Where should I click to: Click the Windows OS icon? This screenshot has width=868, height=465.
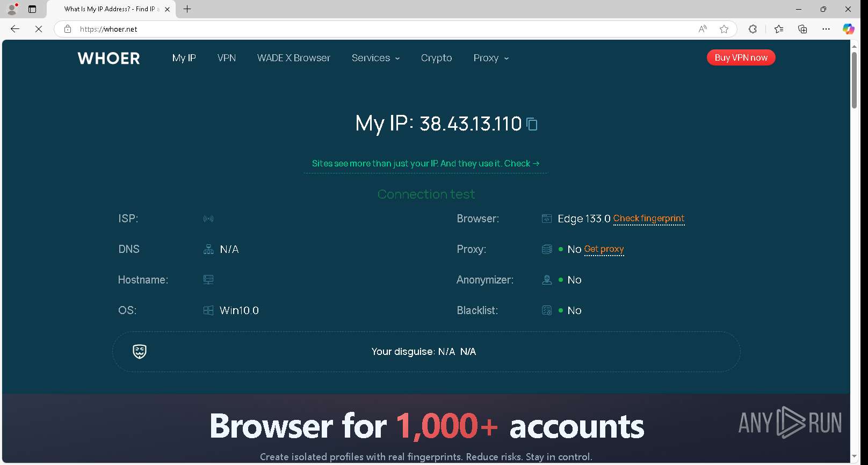click(208, 310)
